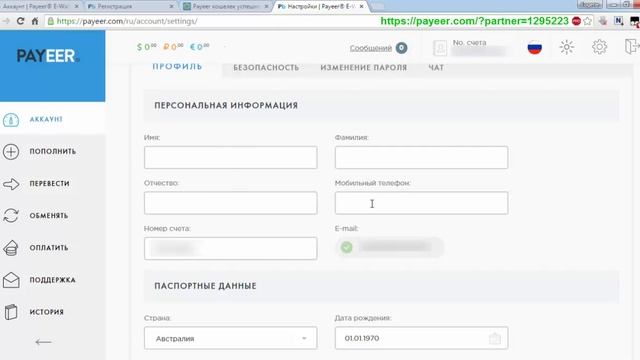Open Поддержка in the sidebar
The height and width of the screenshot is (360, 640).
[52, 280]
